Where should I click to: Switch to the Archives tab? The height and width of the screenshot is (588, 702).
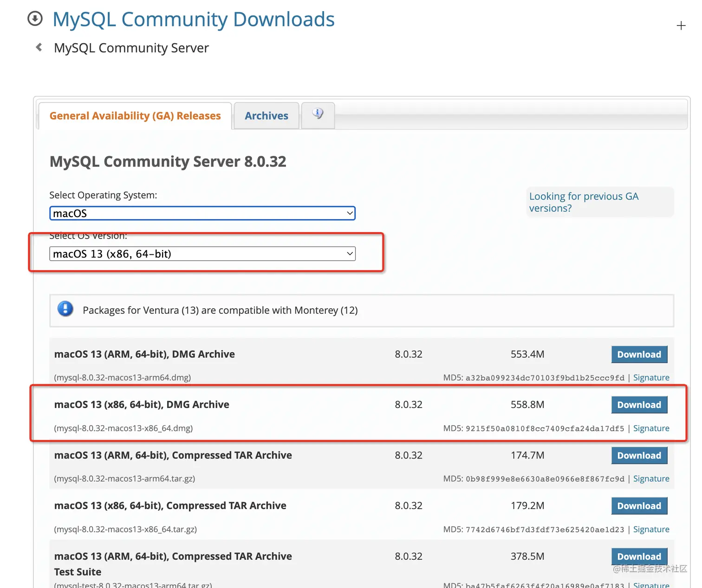(x=266, y=116)
